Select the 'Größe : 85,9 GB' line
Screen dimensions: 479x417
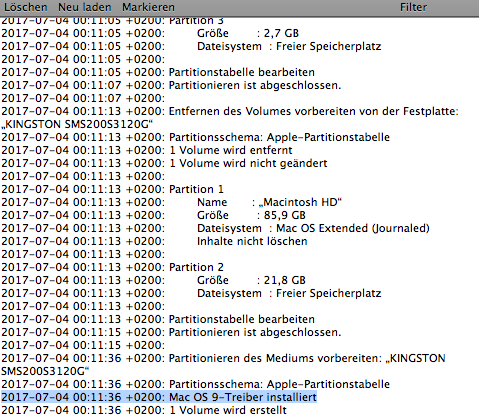154,215
